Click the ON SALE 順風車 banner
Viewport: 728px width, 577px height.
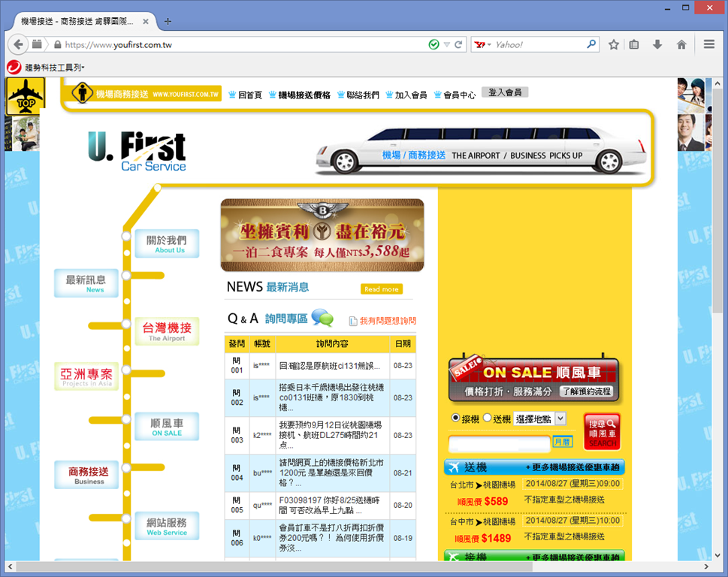[534, 379]
